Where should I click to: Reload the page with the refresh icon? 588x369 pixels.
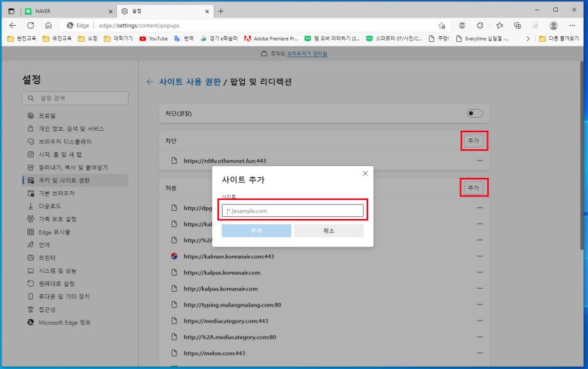click(31, 26)
